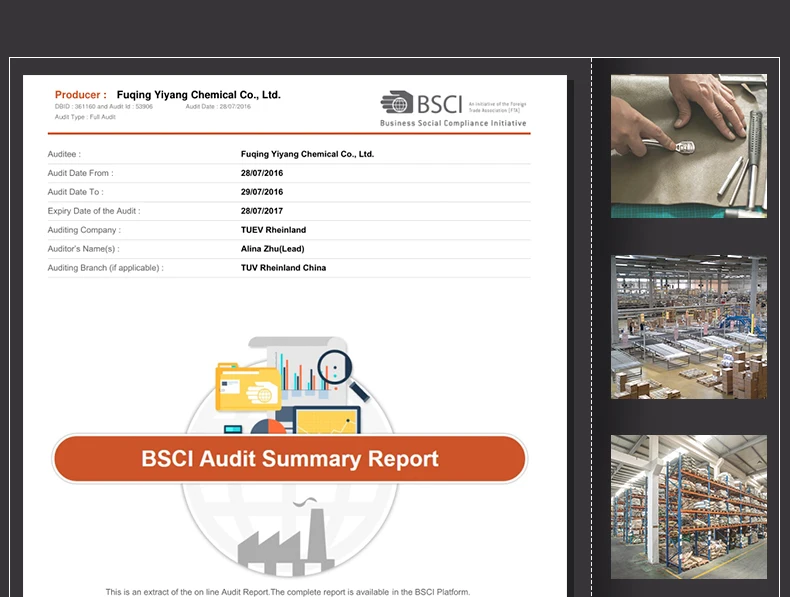Select producer name 'Fuqing Yiyang Chemical Co., Ltd.' heading
Screen dimensions: 790x597
[199, 95]
